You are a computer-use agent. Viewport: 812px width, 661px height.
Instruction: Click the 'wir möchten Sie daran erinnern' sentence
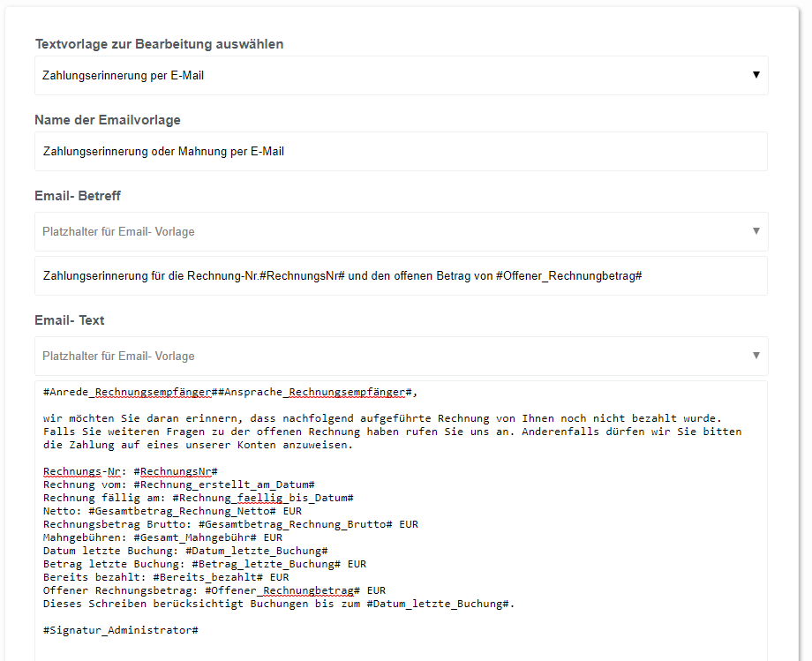click(x=382, y=418)
